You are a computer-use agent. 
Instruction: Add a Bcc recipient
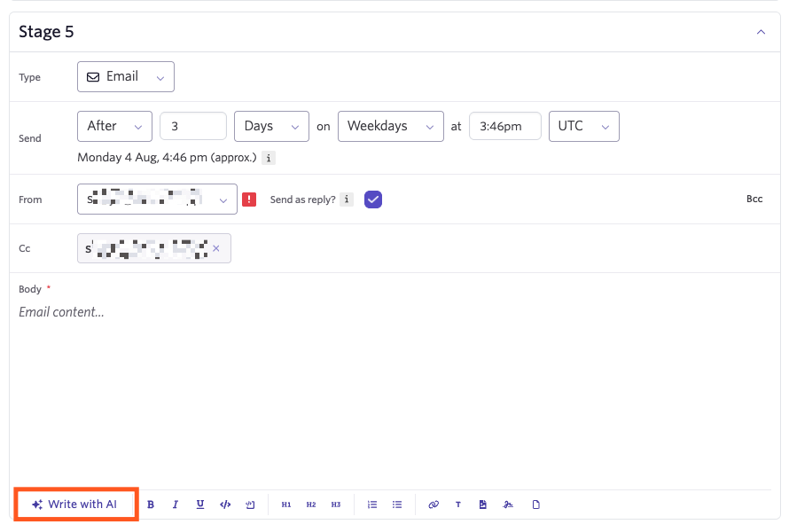(754, 199)
